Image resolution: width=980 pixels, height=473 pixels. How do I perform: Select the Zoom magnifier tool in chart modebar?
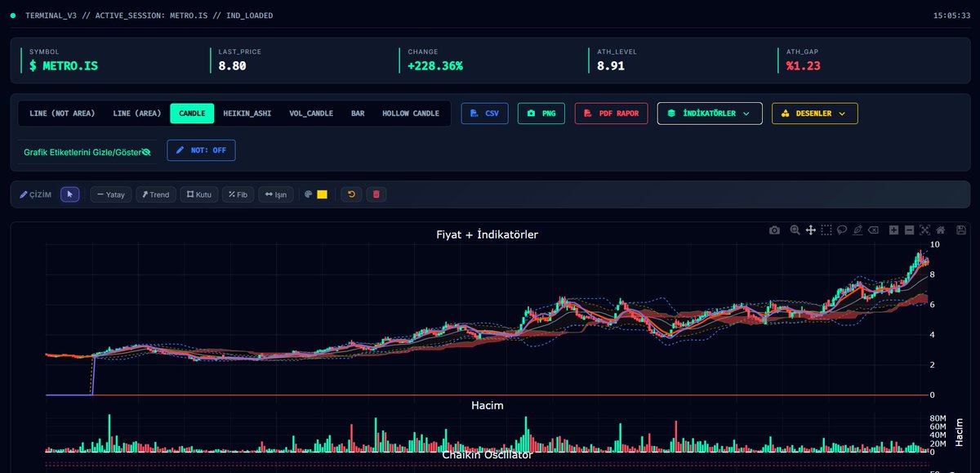(795, 230)
